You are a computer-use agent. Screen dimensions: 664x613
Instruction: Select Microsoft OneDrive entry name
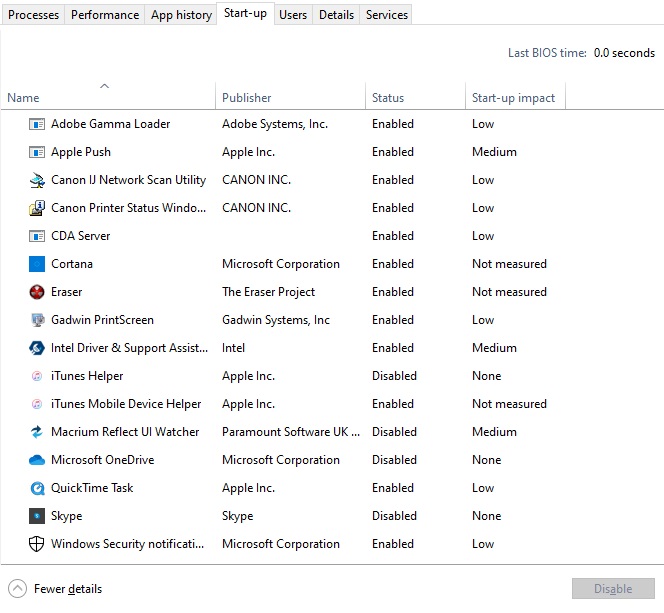102,460
